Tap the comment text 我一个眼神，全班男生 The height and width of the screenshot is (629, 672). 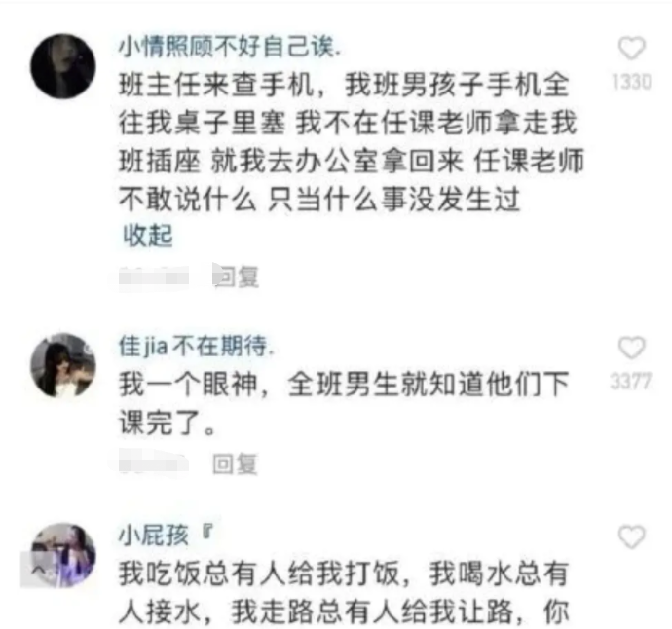pyautogui.click(x=344, y=404)
